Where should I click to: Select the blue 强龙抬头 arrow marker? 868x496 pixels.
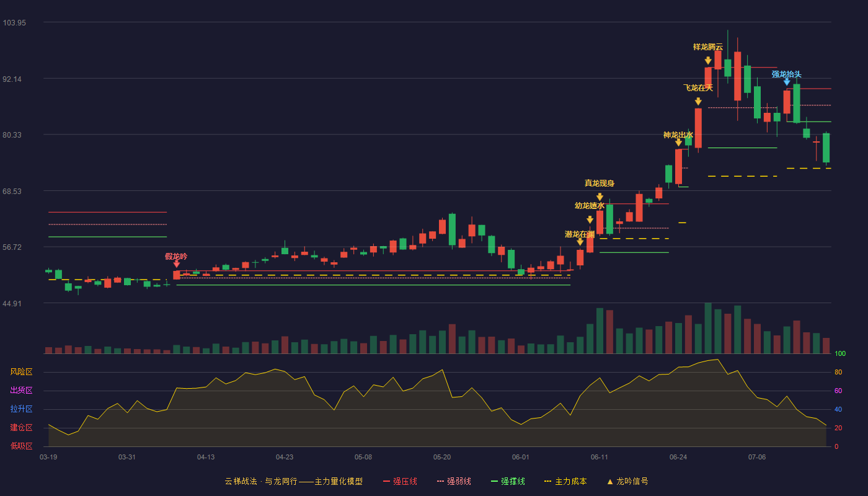pos(787,82)
